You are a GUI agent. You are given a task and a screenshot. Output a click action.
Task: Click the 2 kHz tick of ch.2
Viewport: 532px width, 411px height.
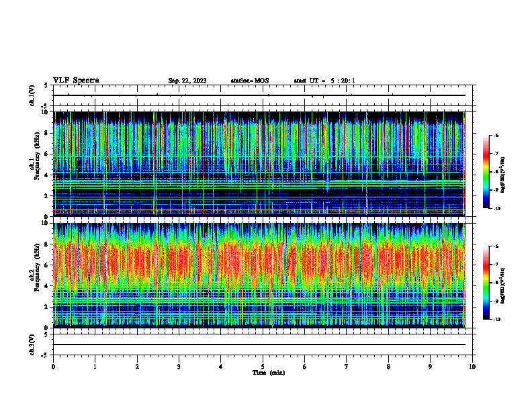pos(47,307)
